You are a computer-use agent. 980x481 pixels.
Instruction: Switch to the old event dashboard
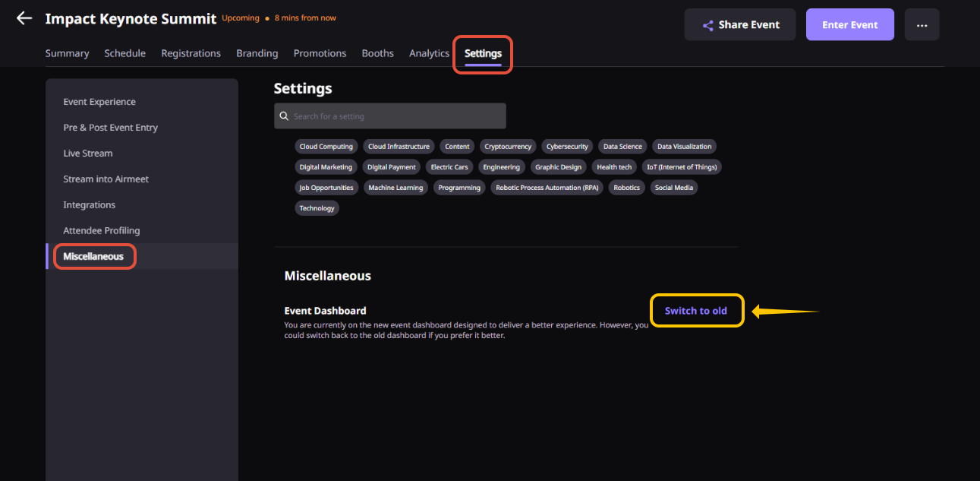pos(696,311)
